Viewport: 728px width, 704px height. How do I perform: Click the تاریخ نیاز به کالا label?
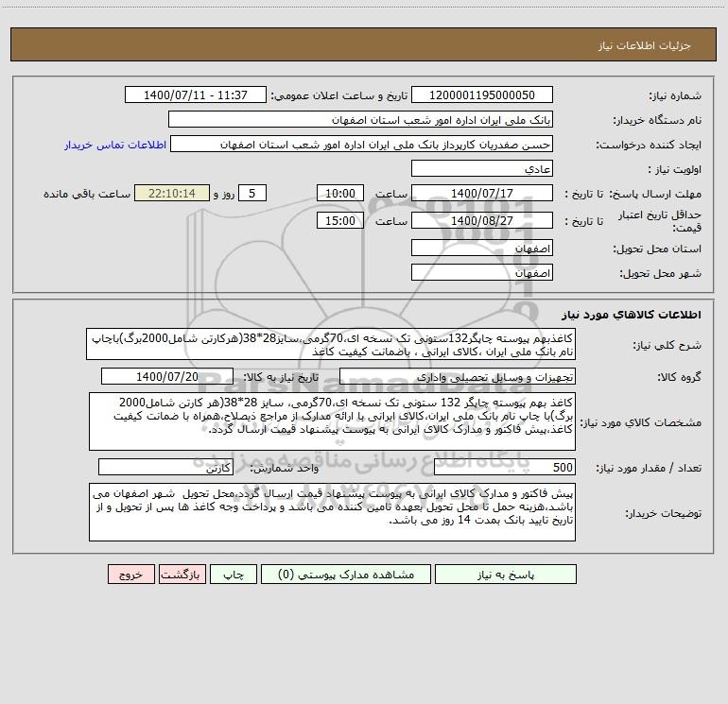[281, 377]
